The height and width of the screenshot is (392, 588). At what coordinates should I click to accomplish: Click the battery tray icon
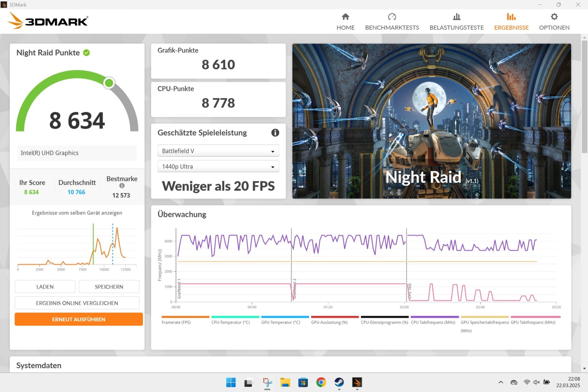[547, 382]
